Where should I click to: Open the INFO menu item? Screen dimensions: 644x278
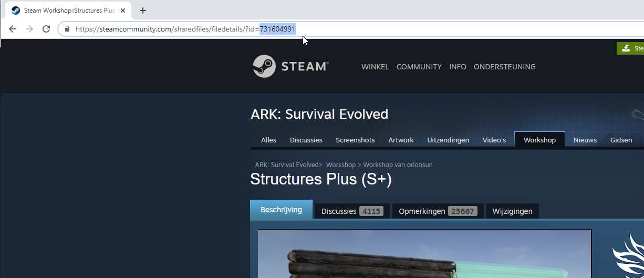[458, 67]
